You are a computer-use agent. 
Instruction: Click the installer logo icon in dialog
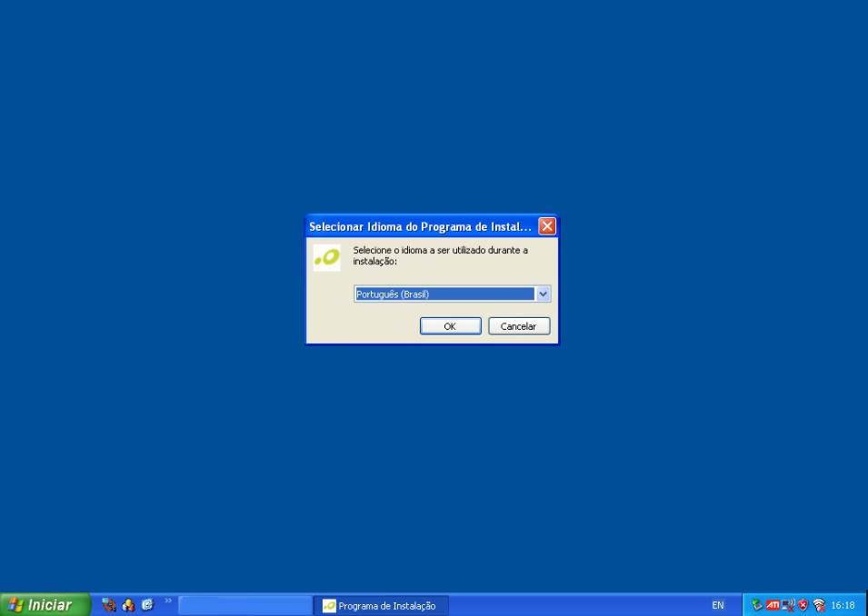pyautogui.click(x=326, y=257)
